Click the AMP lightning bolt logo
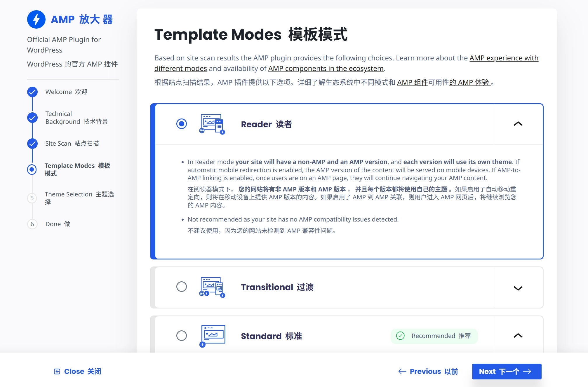The image size is (588, 387). (x=36, y=19)
